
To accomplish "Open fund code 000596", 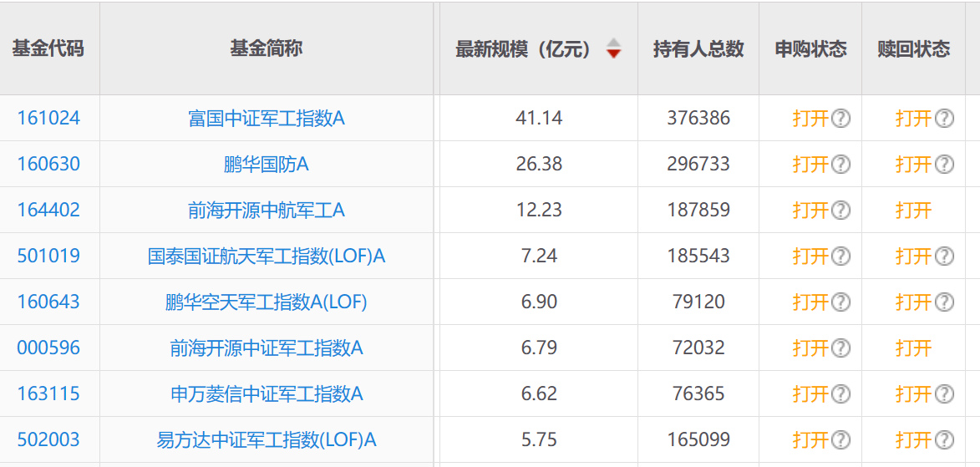I will pyautogui.click(x=48, y=348).
